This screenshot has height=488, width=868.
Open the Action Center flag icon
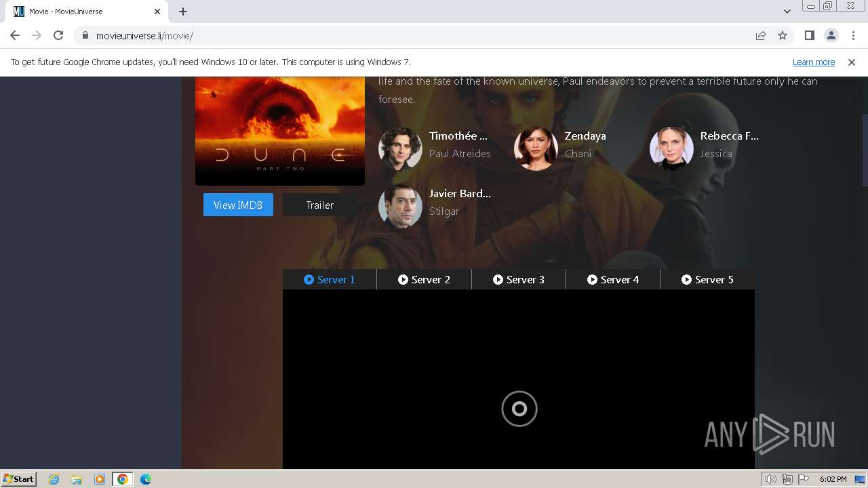click(804, 479)
